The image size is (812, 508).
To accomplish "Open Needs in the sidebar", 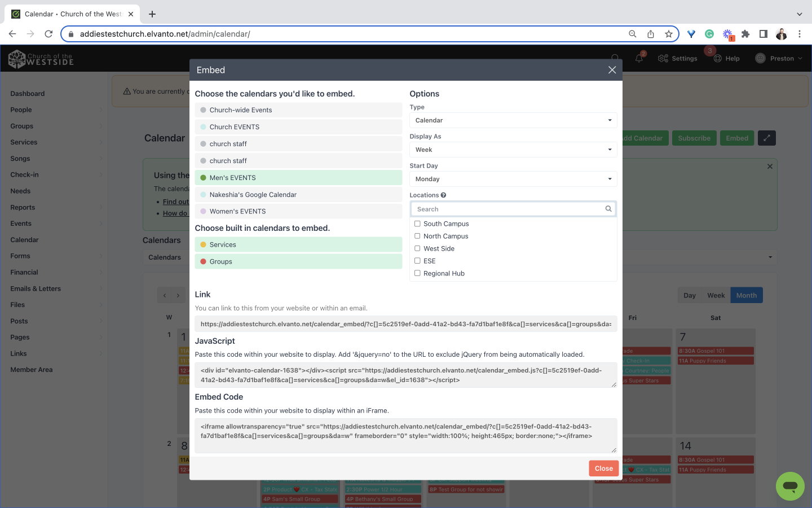I will [x=20, y=191].
